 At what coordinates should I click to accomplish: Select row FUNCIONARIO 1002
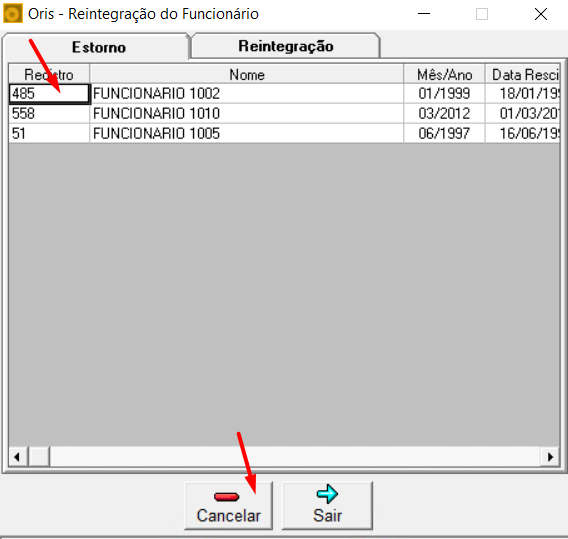[x=247, y=94]
